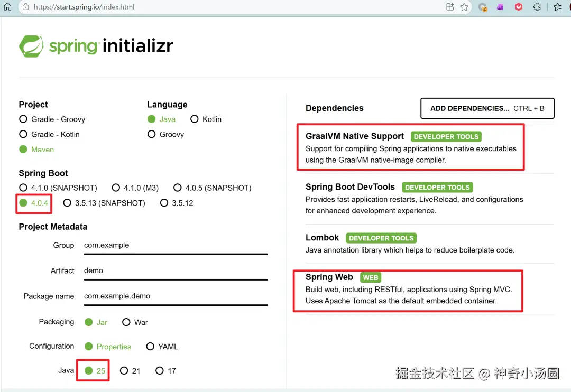Click the Dependencies heading
The width and height of the screenshot is (571, 392).
334,108
